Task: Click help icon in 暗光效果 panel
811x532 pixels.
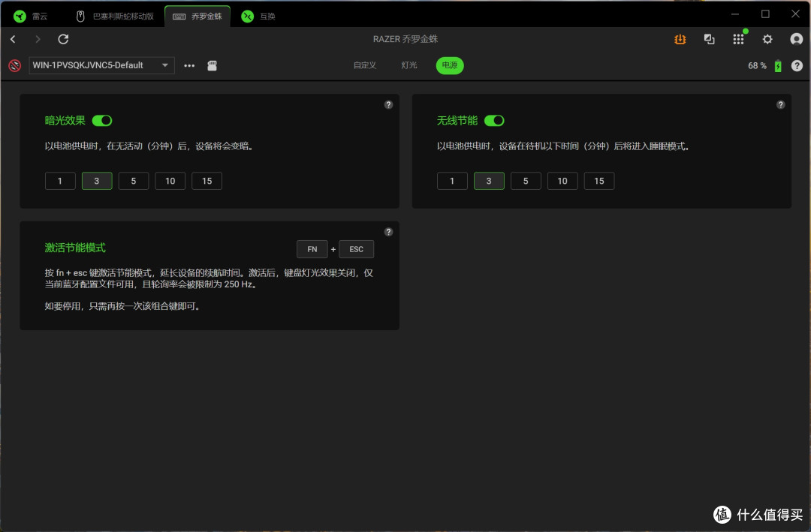Action: click(x=388, y=105)
